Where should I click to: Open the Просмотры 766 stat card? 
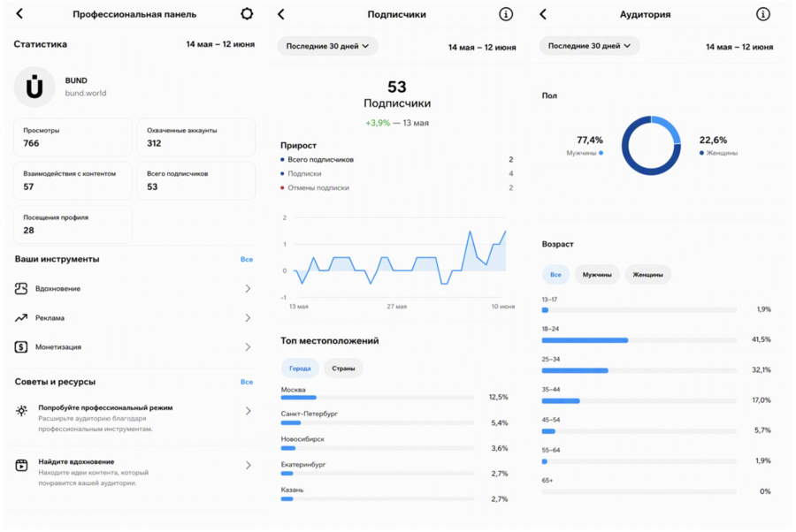(73, 137)
